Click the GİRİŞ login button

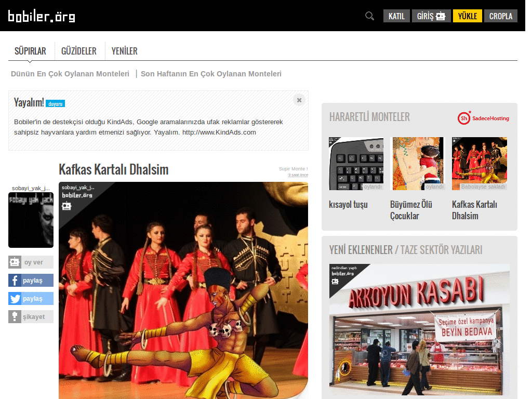431,16
